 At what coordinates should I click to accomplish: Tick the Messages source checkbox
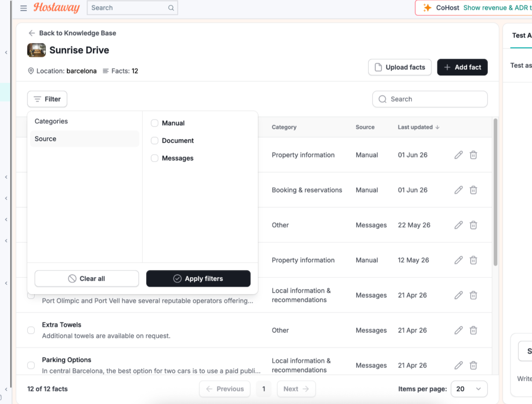click(155, 158)
